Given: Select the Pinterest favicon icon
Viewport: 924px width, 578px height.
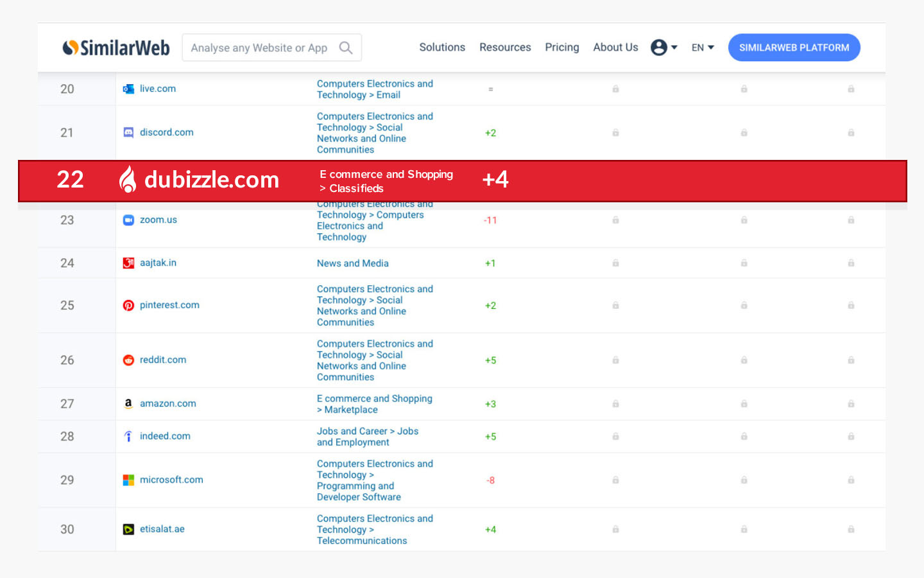Looking at the screenshot, I should point(128,305).
